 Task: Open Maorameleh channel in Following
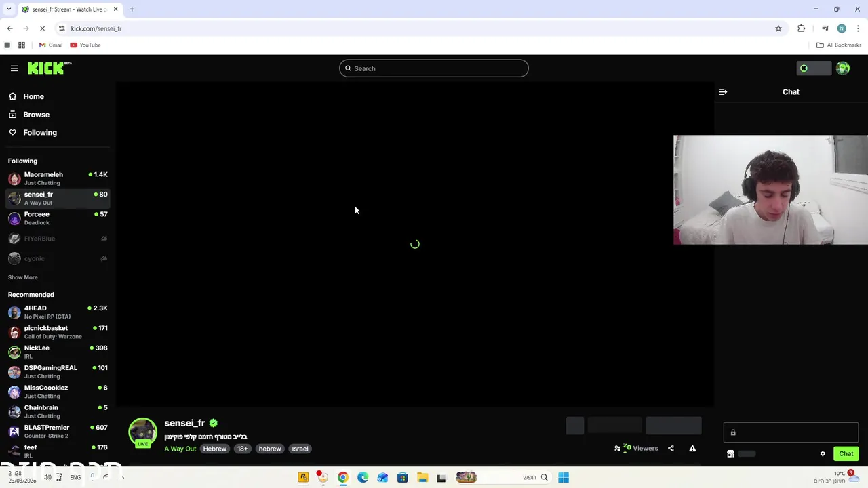(x=58, y=178)
